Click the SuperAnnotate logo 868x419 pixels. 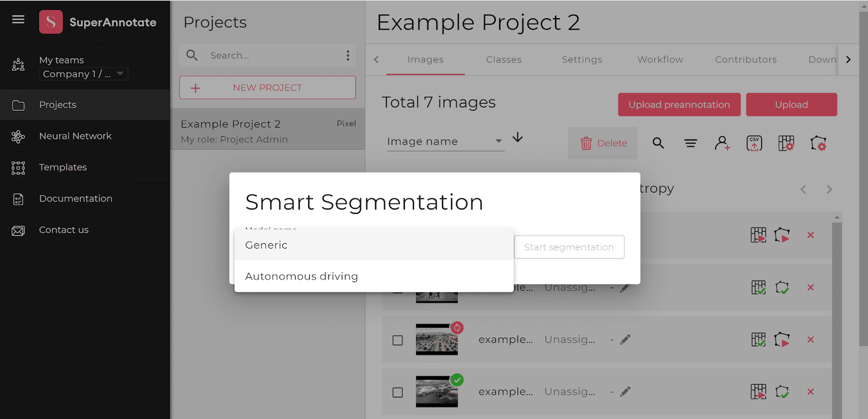click(x=98, y=22)
